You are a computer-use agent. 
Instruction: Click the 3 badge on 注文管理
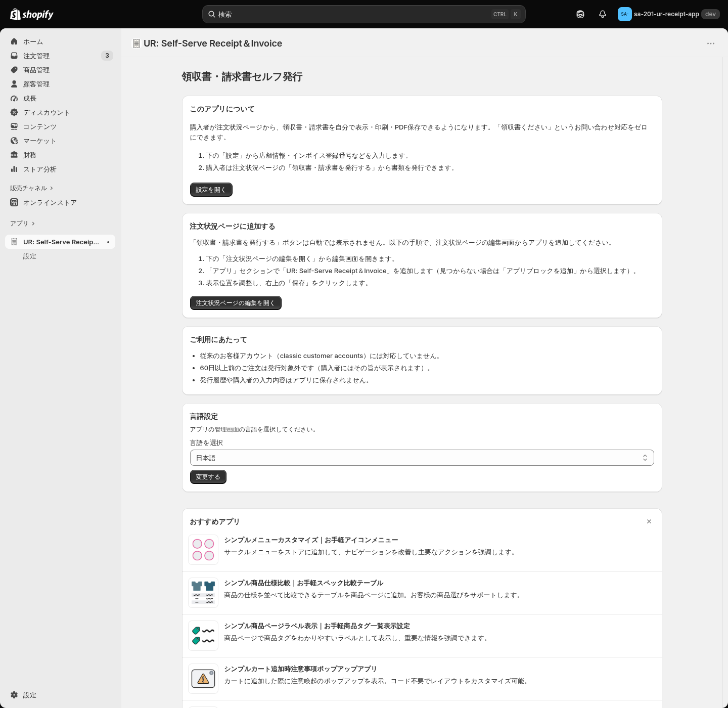point(107,56)
